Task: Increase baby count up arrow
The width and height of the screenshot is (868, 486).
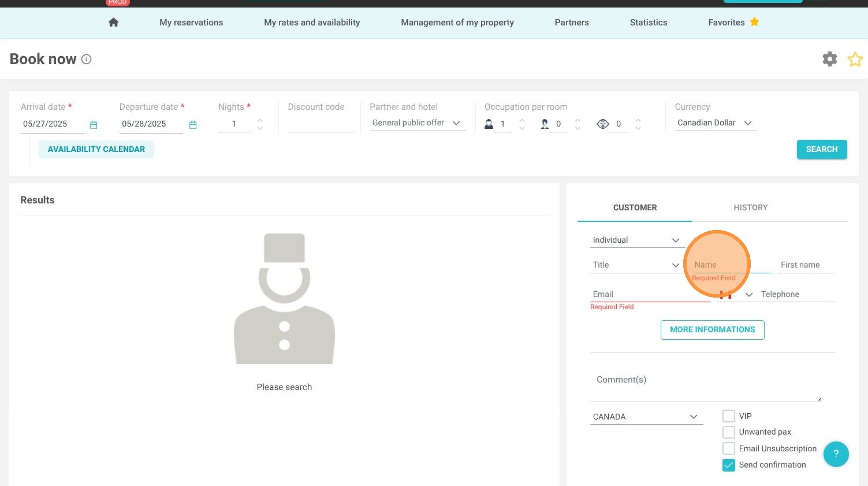Action: click(638, 120)
